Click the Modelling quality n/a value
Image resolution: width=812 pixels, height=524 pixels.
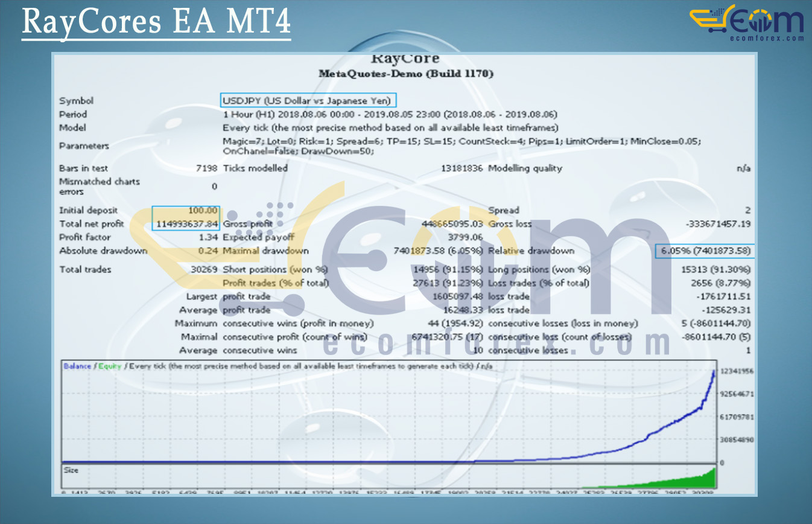tap(743, 168)
